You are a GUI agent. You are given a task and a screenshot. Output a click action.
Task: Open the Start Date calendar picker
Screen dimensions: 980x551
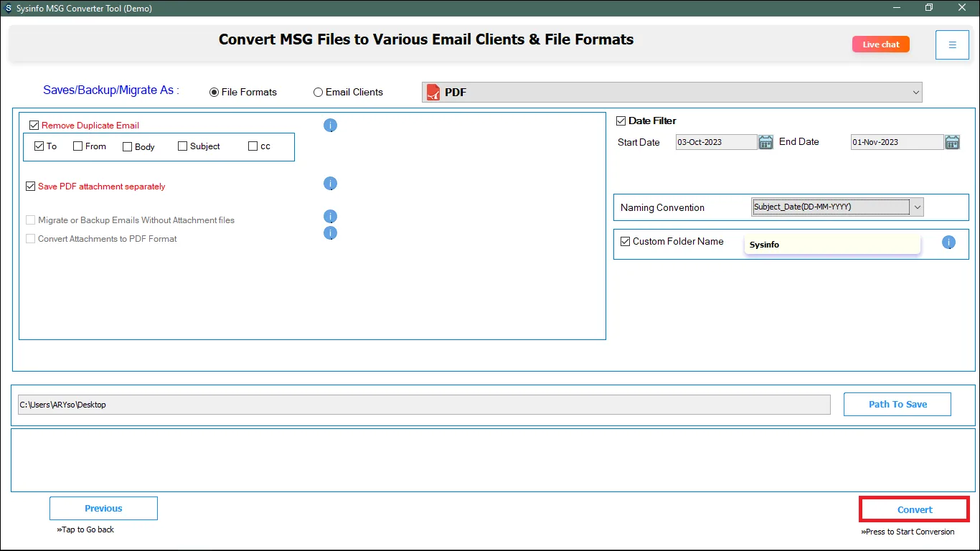[x=765, y=142]
